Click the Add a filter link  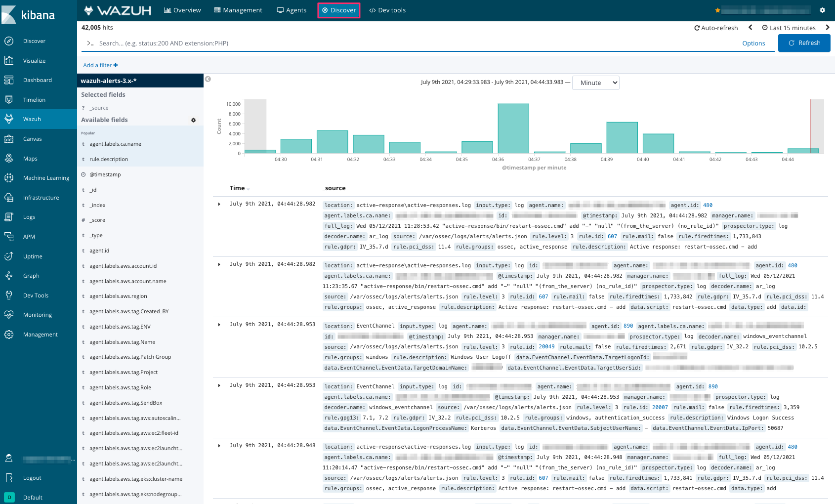pos(100,65)
